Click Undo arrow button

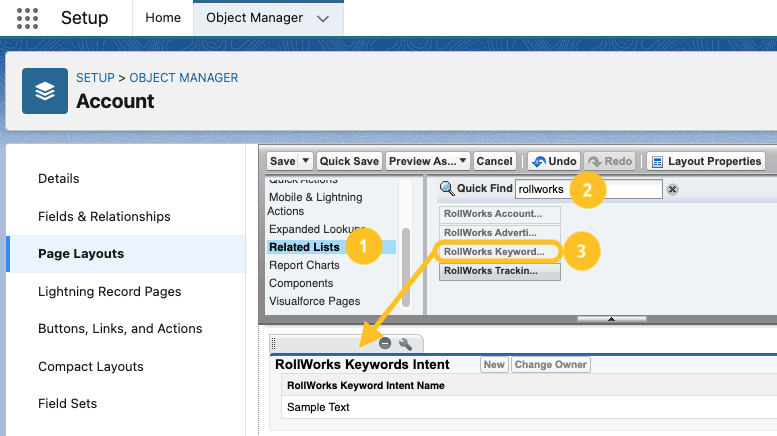click(x=554, y=161)
